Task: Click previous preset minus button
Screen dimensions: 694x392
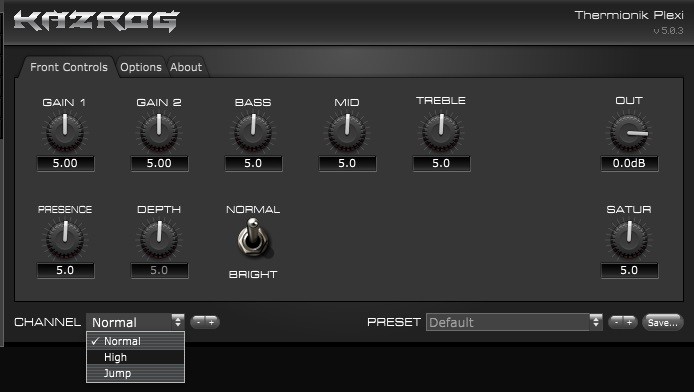Action: click(x=616, y=322)
